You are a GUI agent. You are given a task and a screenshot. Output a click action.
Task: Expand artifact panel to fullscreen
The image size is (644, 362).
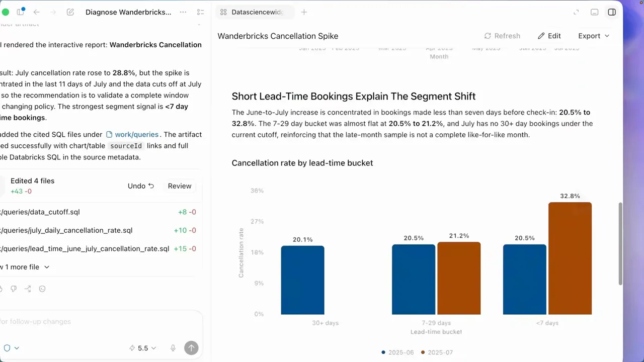click(577, 12)
